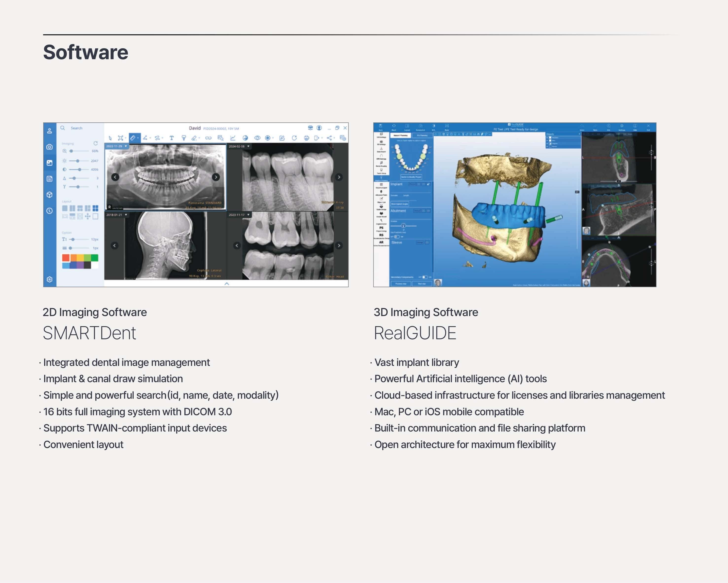
Task: Click the Show Implant Angles button
Action: 400,204
